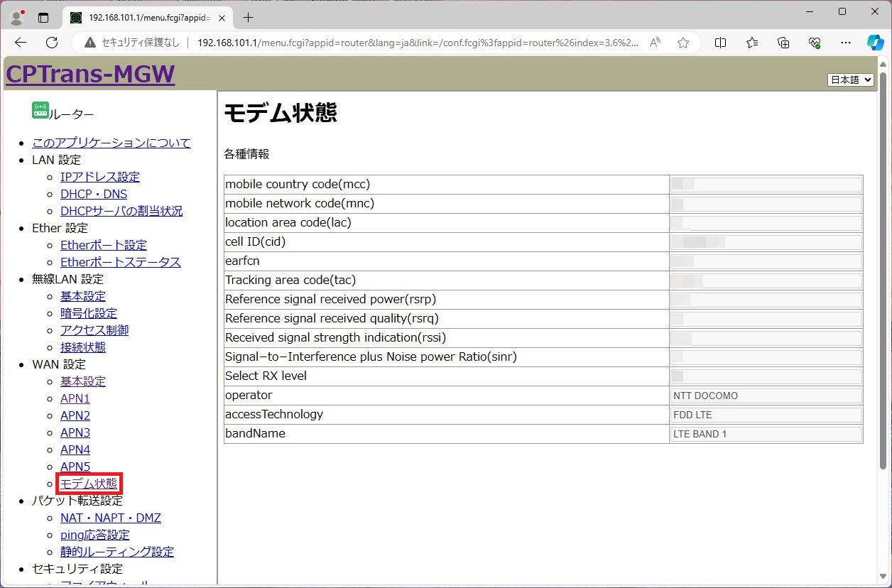This screenshot has width=892, height=588.
Task: Open the browser profile icon
Action: click(x=17, y=17)
